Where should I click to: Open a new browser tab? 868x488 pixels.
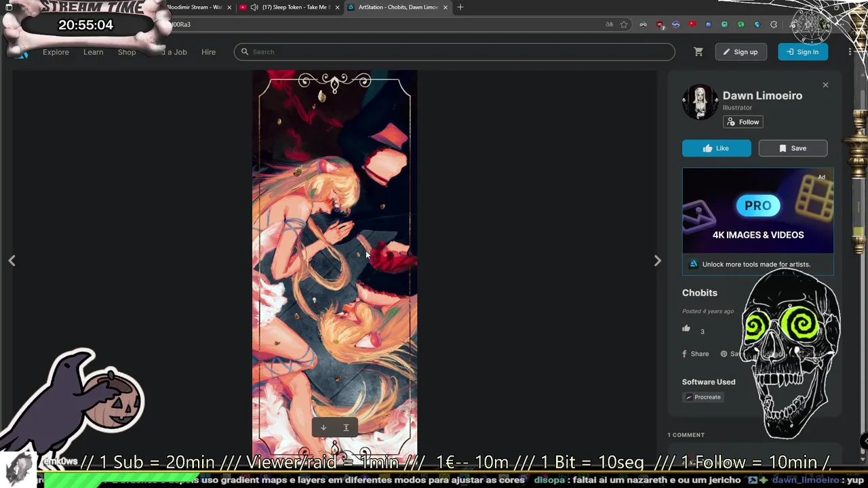click(460, 7)
